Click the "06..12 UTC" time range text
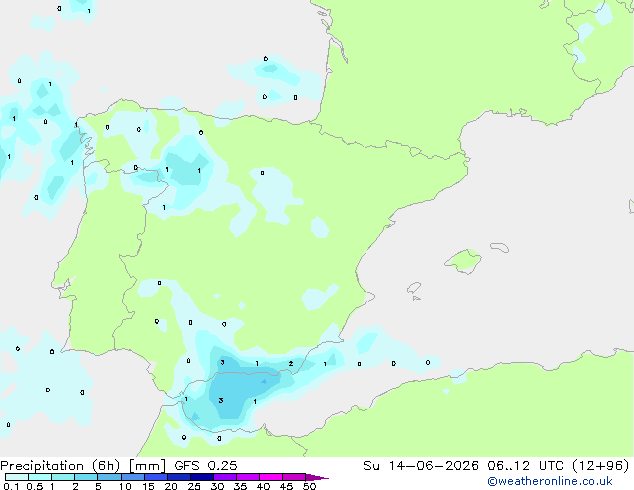Image resolution: width=634 pixels, height=490 pixels. click(526, 466)
